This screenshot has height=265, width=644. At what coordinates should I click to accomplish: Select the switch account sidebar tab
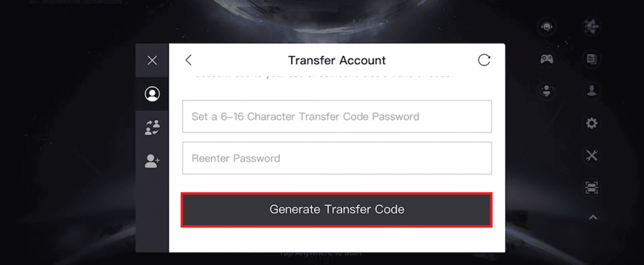pyautogui.click(x=152, y=128)
